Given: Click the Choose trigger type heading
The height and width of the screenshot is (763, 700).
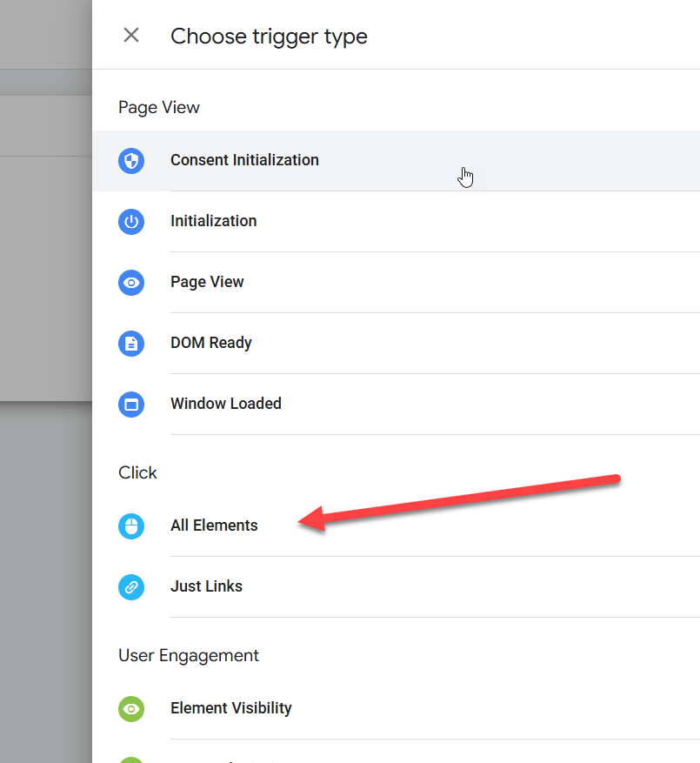Looking at the screenshot, I should click(x=269, y=37).
